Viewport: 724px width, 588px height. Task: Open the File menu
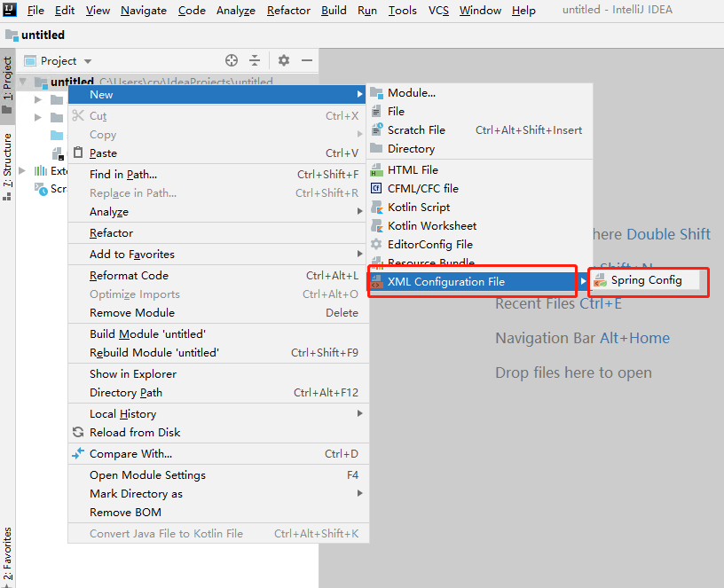[x=35, y=10]
